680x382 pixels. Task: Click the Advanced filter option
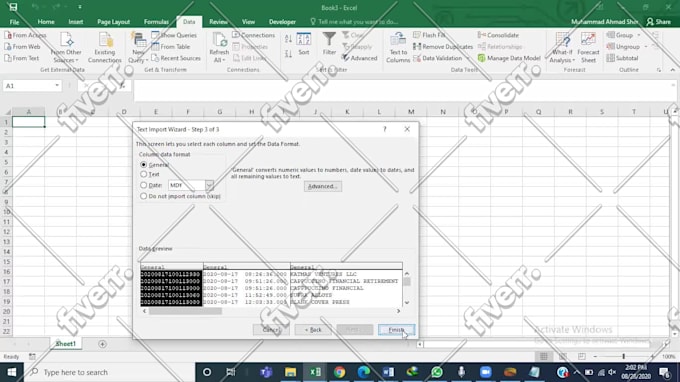coord(360,58)
